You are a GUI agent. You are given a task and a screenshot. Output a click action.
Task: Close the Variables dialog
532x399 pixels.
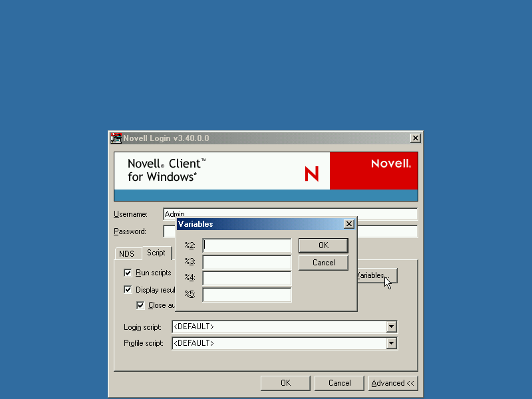tap(348, 224)
